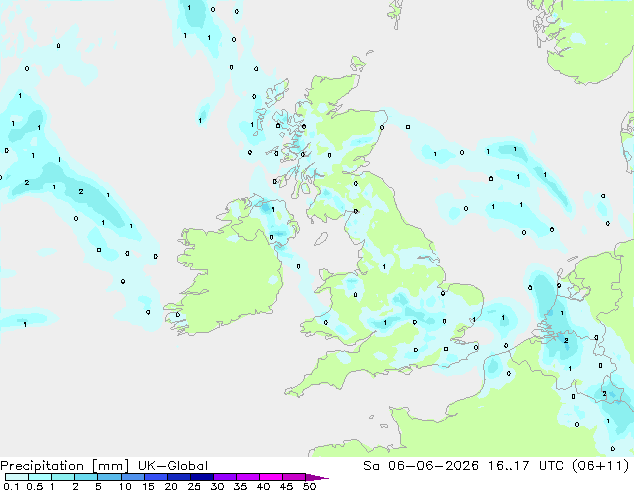This screenshot has height=490, width=634.
Task: Click the '25' legend scale label
Action: click(194, 486)
